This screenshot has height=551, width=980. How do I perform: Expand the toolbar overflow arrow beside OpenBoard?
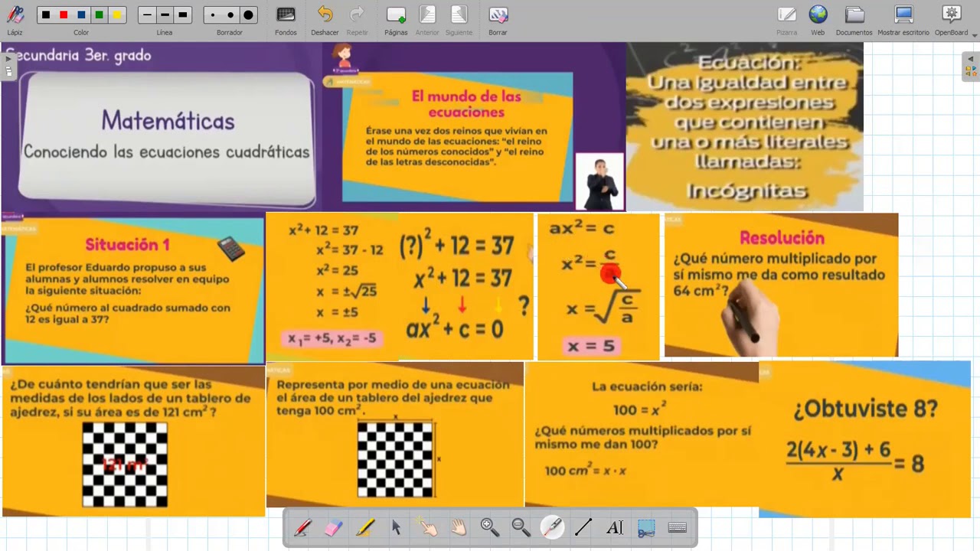pyautogui.click(x=975, y=34)
